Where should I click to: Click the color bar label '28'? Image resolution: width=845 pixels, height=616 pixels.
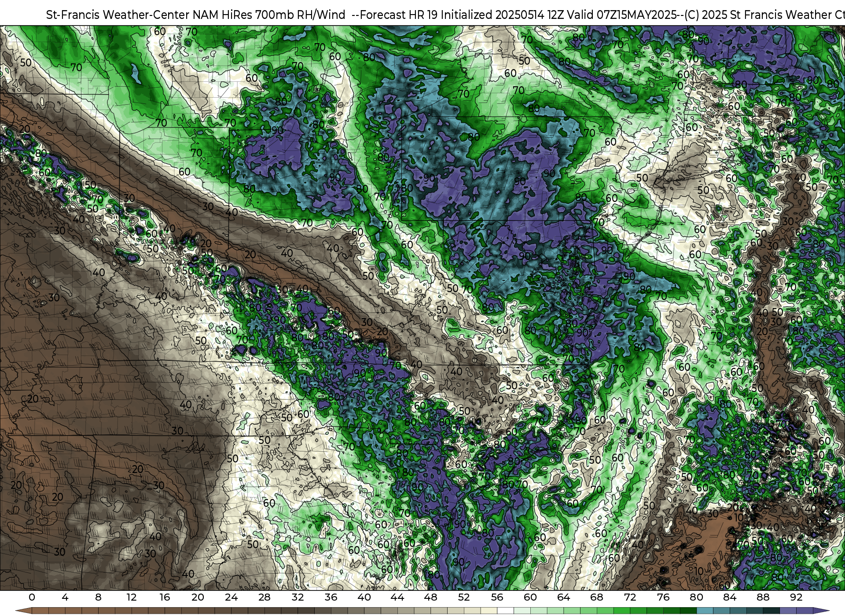click(x=265, y=597)
